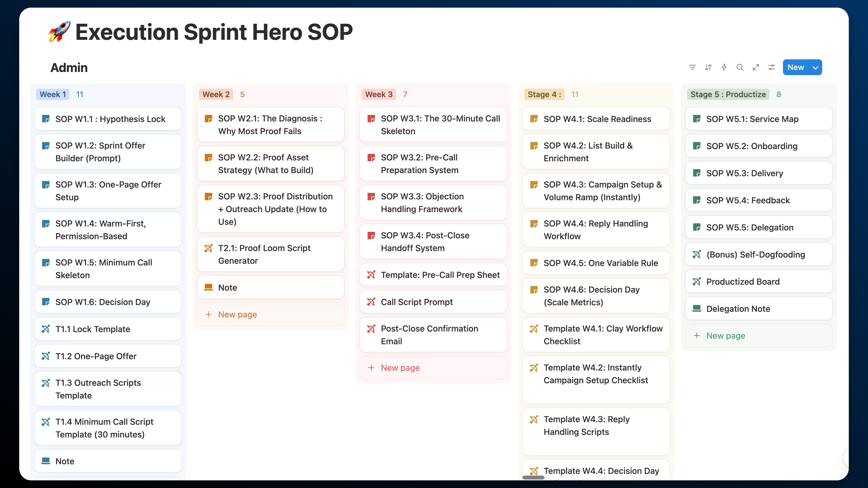The width and height of the screenshot is (868, 488).
Task: Click the Stage 4 yellow color tag
Action: [544, 94]
